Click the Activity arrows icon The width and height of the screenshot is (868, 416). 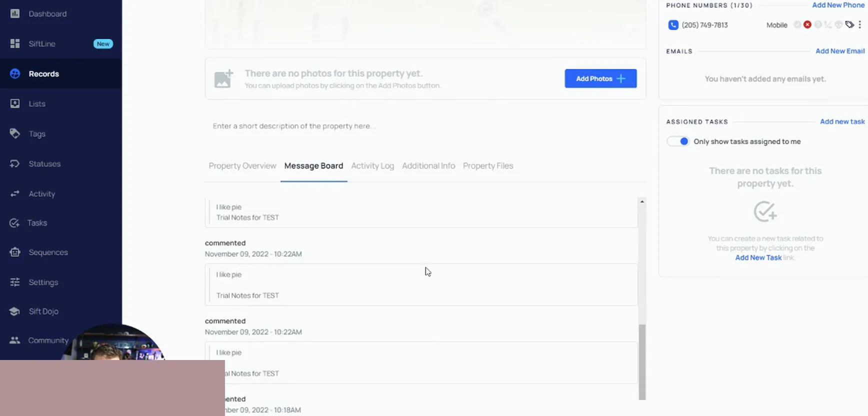click(x=15, y=193)
